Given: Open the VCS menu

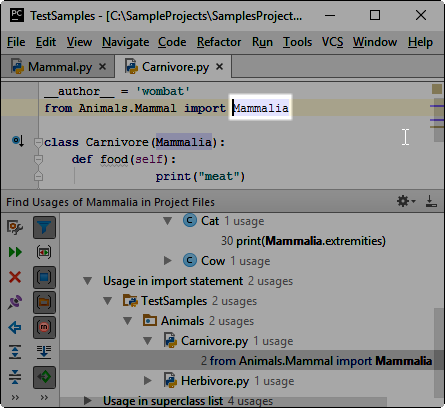Looking at the screenshot, I should (x=332, y=42).
